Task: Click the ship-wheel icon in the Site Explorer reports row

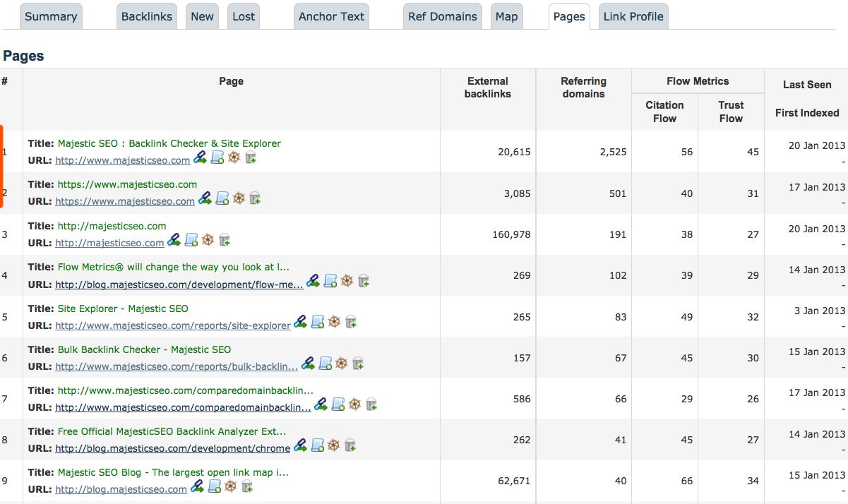Action: point(334,321)
